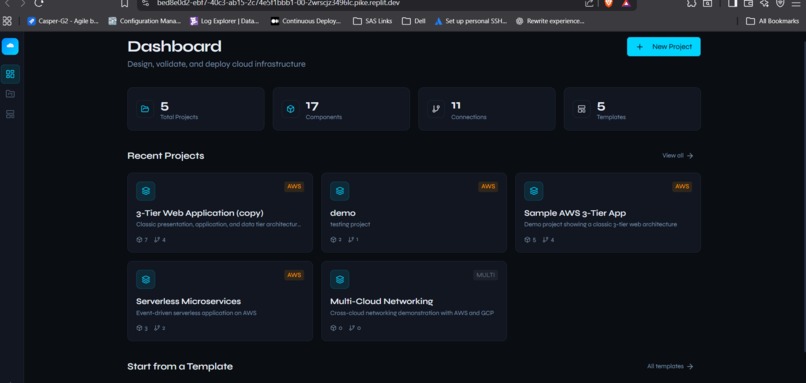The height and width of the screenshot is (383, 806).
Task: Expand the SAS Links bookmark folder
Action: coord(373,21)
